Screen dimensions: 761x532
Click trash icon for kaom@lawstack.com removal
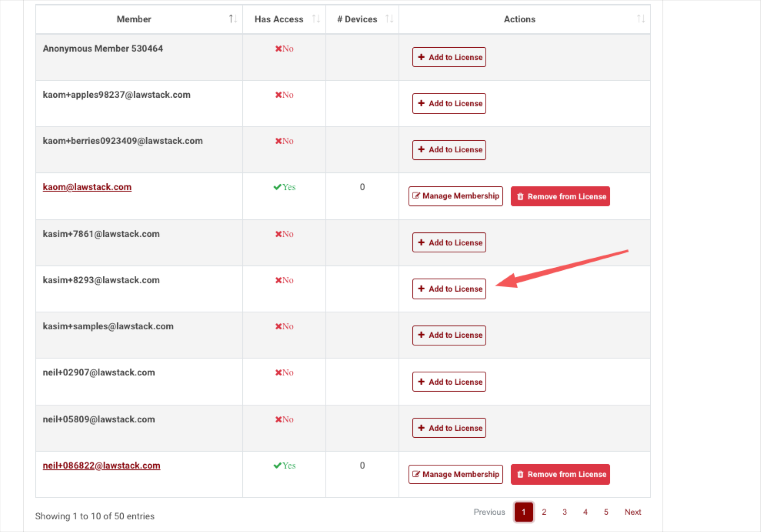(520, 197)
